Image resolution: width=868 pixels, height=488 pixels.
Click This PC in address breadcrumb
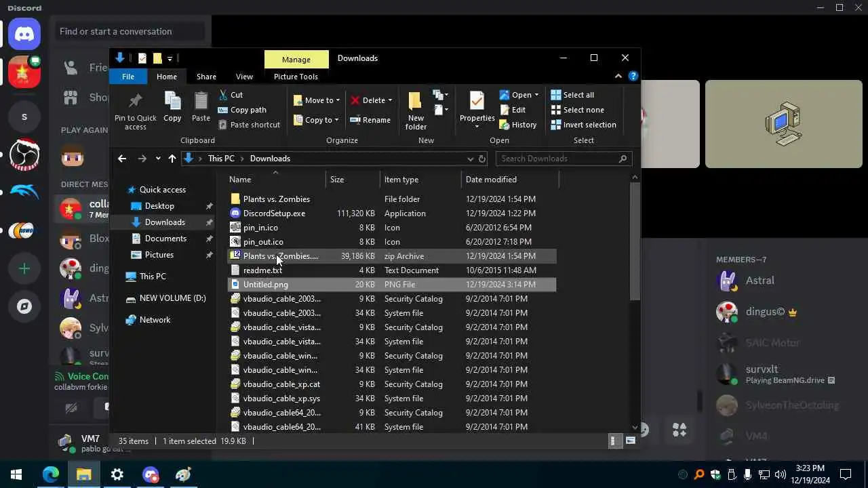click(221, 159)
